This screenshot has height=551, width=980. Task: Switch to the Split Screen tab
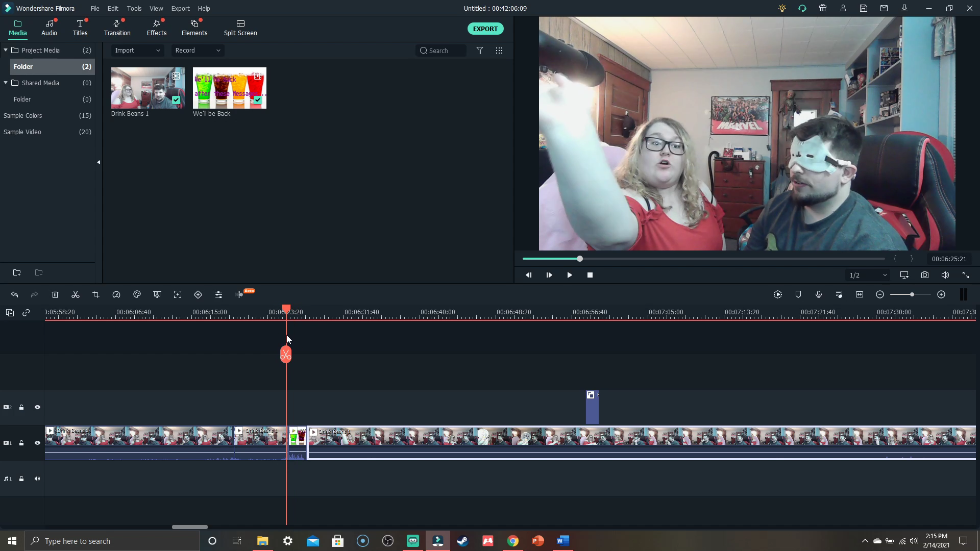(240, 28)
